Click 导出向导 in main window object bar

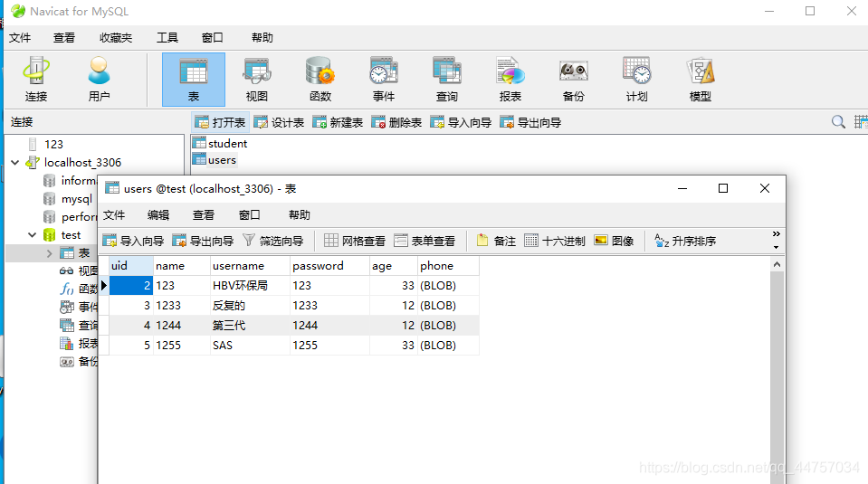pos(531,122)
